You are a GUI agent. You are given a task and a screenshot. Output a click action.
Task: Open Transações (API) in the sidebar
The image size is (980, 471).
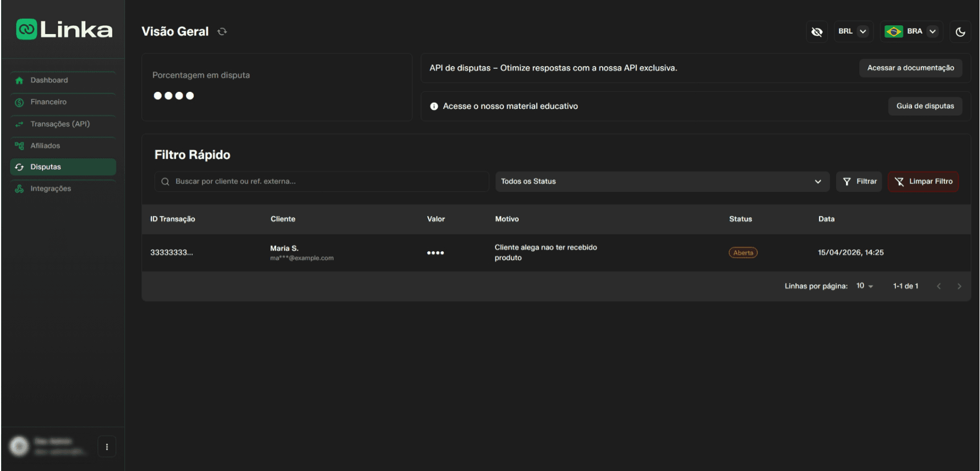click(63, 124)
